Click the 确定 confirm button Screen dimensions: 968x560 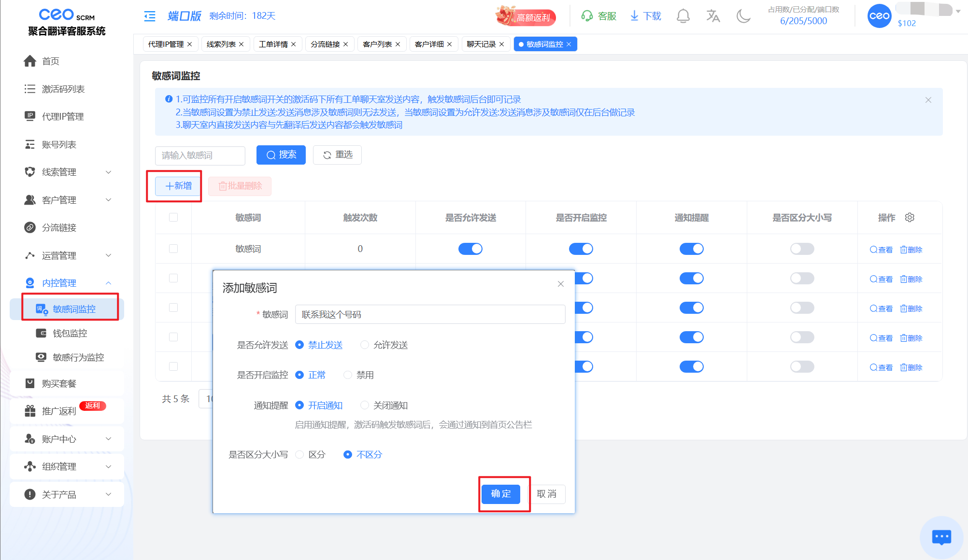500,494
